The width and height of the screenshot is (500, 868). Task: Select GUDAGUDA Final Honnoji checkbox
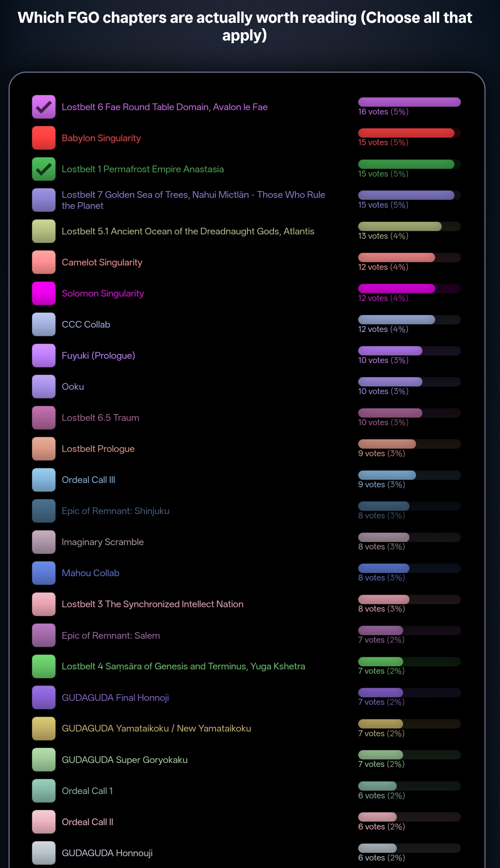(x=44, y=697)
